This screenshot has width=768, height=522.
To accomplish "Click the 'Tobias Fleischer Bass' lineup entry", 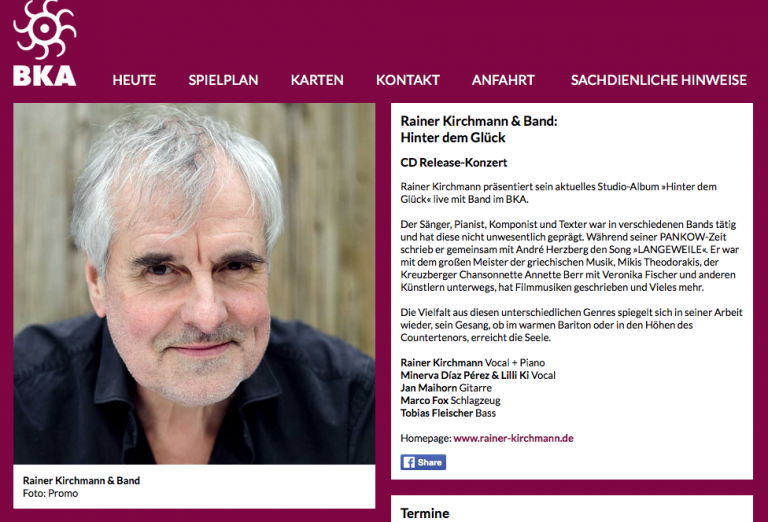I will (448, 413).
